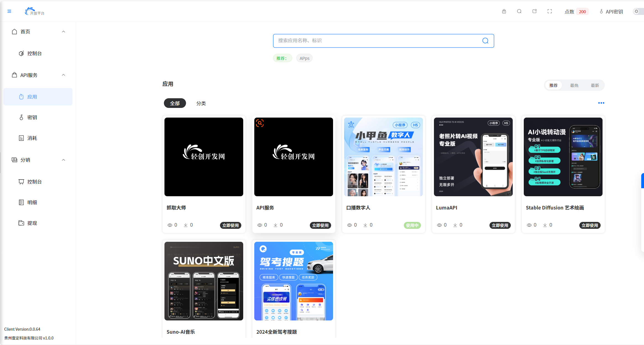The width and height of the screenshot is (644, 345).
Task: Click the API密钥 key icon in header
Action: click(601, 11)
